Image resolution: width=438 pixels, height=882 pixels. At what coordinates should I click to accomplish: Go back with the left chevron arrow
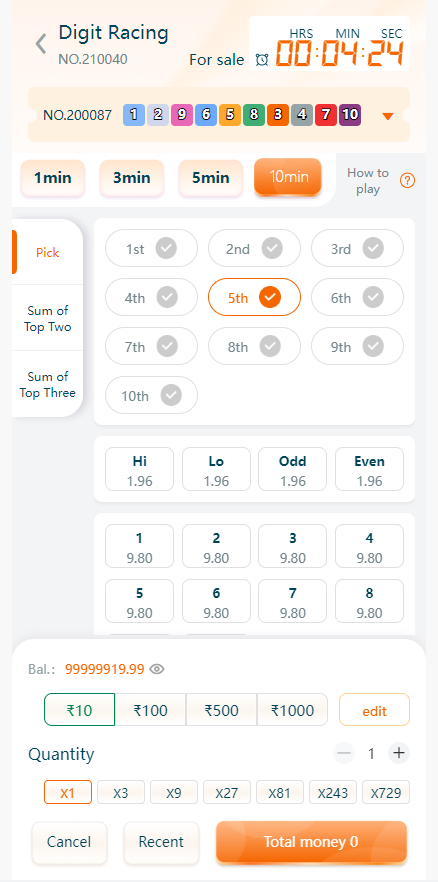click(40, 44)
